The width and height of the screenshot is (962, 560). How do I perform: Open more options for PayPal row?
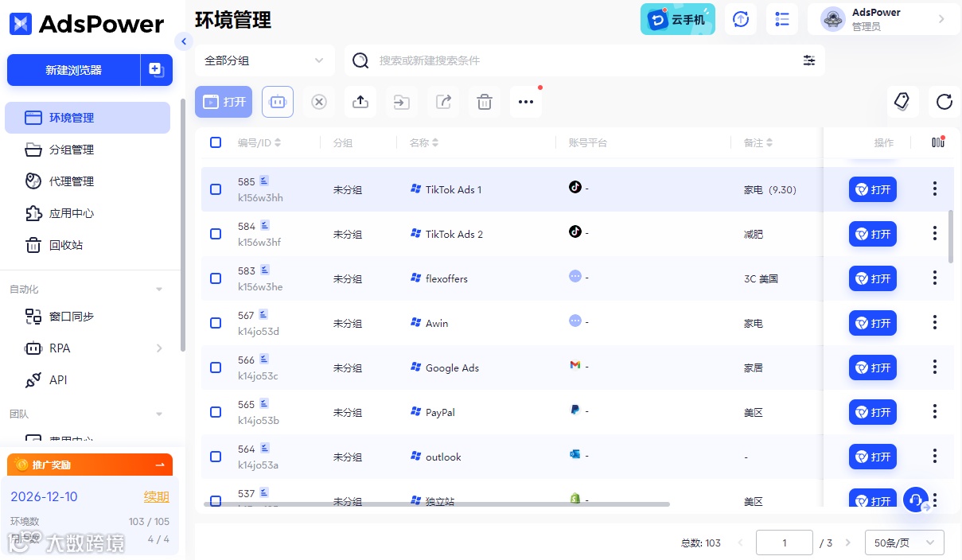pos(935,412)
